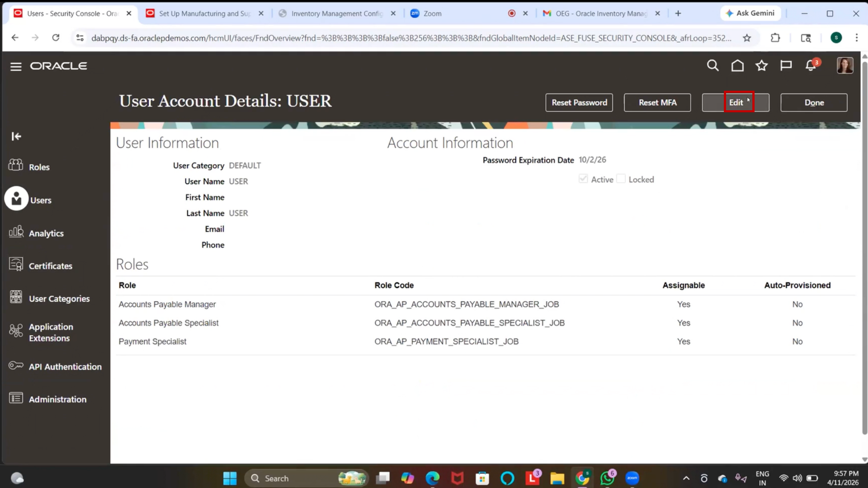
Task: Click the Application Extensions sidebar icon
Action: (16, 331)
